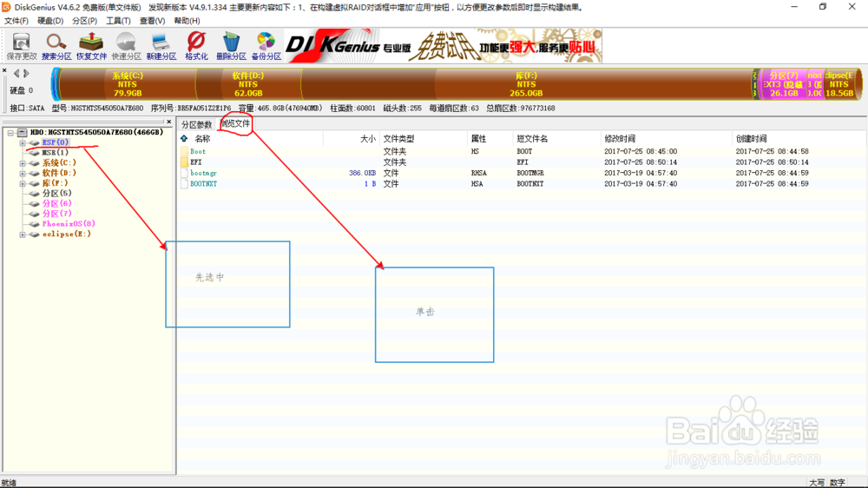Click 软件(D:) 62.0GB segment in disk map
Image resolution: width=868 pixels, height=488 pixels.
click(x=248, y=84)
